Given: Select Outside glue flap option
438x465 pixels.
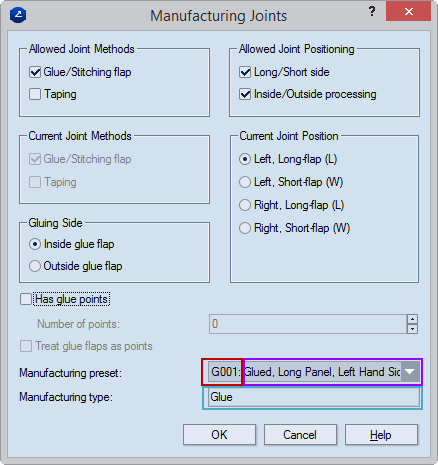Looking at the screenshot, I should [35, 266].
